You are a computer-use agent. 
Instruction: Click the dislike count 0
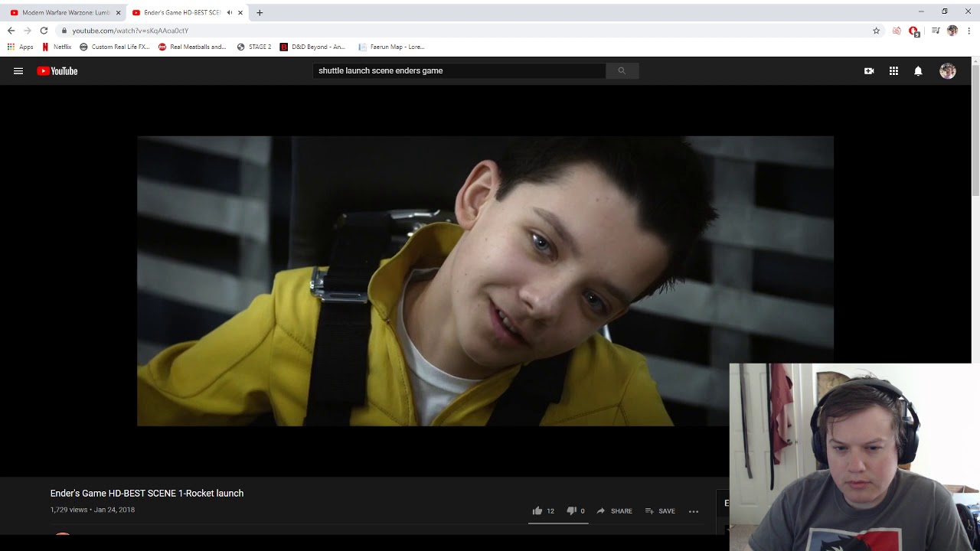582,511
